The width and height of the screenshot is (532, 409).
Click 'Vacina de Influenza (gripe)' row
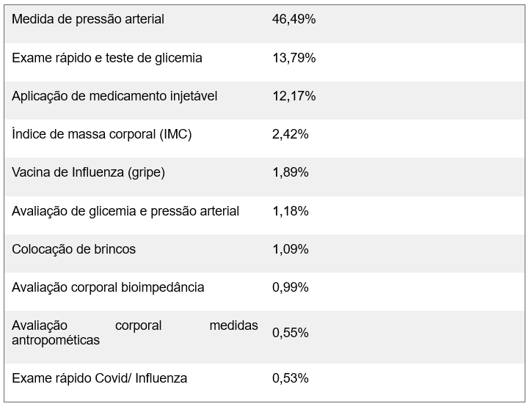[88, 172]
